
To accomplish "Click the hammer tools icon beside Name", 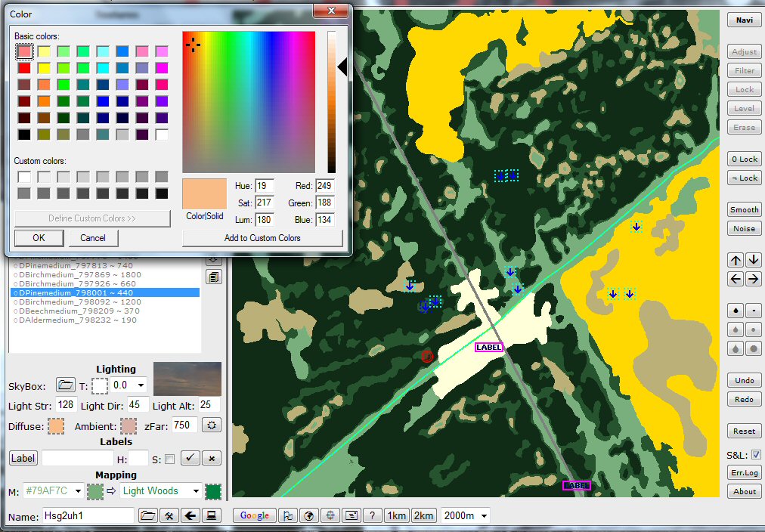I will [x=169, y=515].
